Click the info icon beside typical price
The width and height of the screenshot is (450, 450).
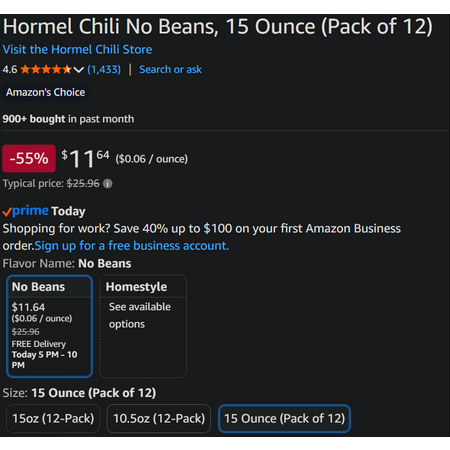click(x=108, y=184)
